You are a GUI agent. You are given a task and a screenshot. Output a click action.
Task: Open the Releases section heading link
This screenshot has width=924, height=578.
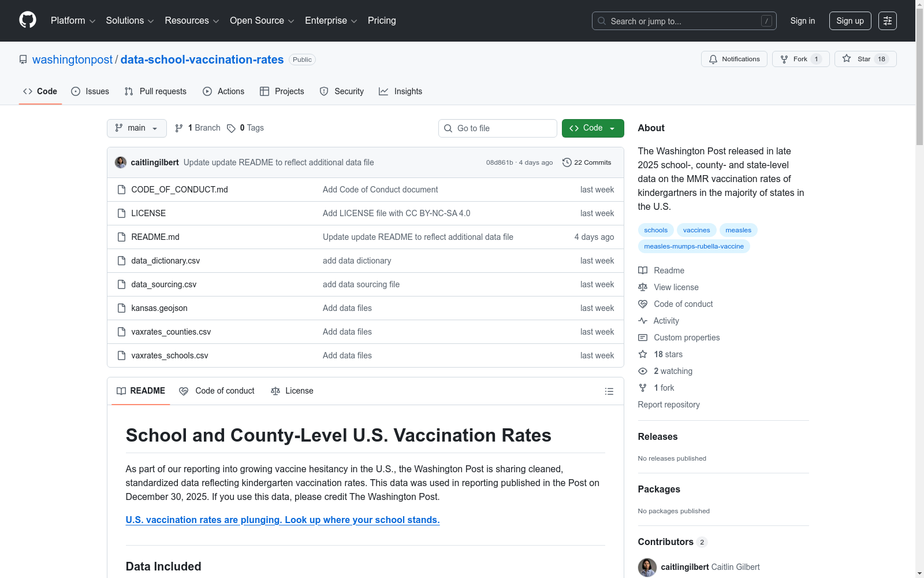coord(658,436)
